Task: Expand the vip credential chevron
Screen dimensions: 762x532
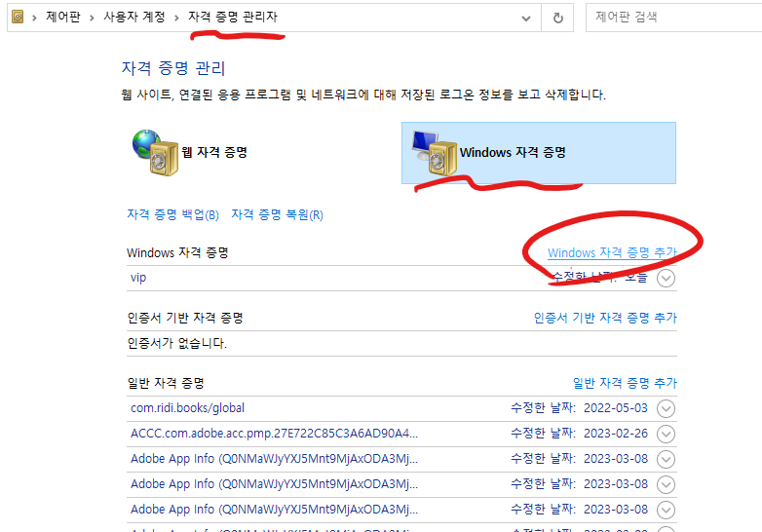Action: 666,279
